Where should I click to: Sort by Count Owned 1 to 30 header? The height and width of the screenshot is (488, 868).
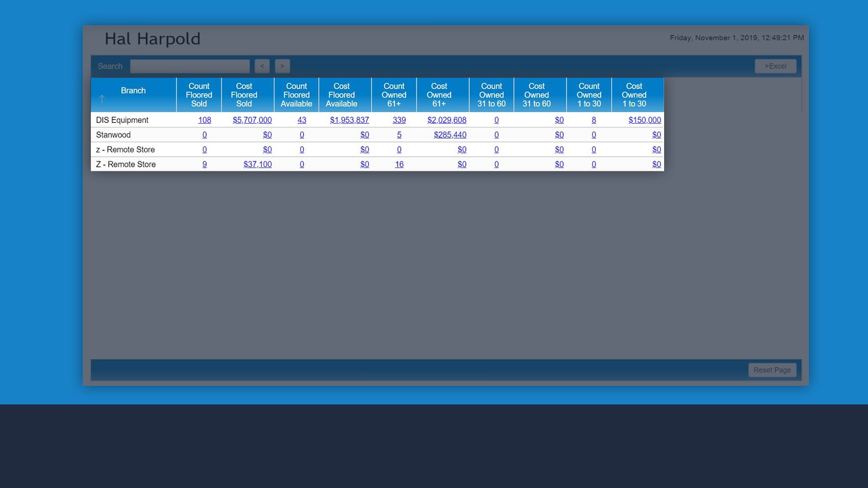589,95
